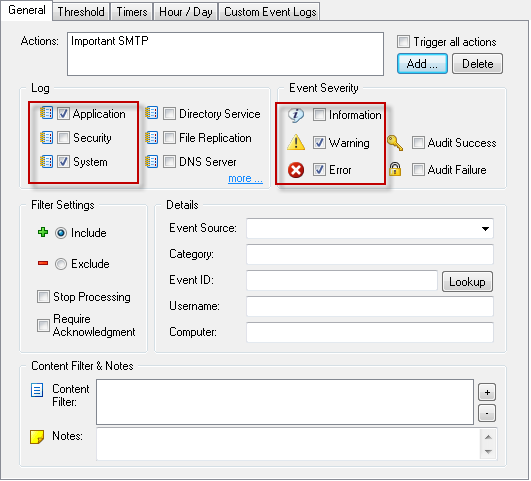Enable the Security log checkbox

click(63, 138)
